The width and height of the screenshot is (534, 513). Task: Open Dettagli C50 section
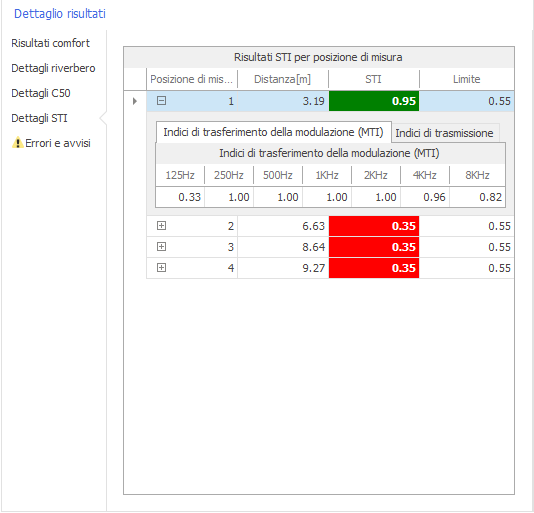[41, 93]
